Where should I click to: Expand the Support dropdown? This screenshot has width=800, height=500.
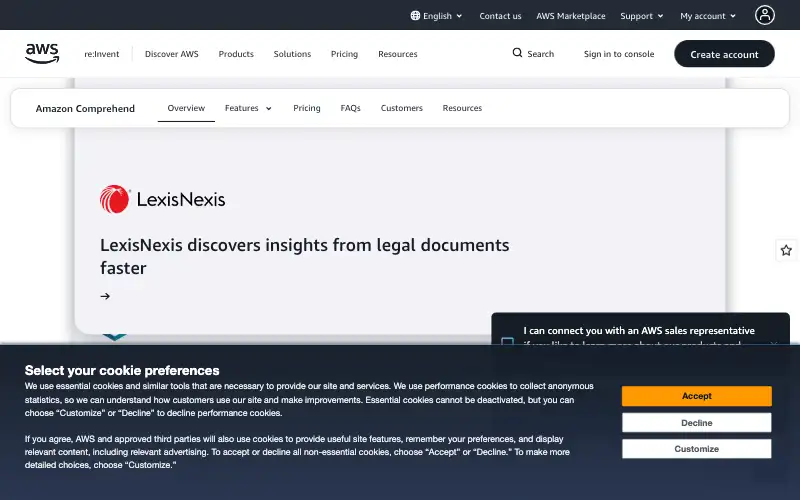[642, 16]
